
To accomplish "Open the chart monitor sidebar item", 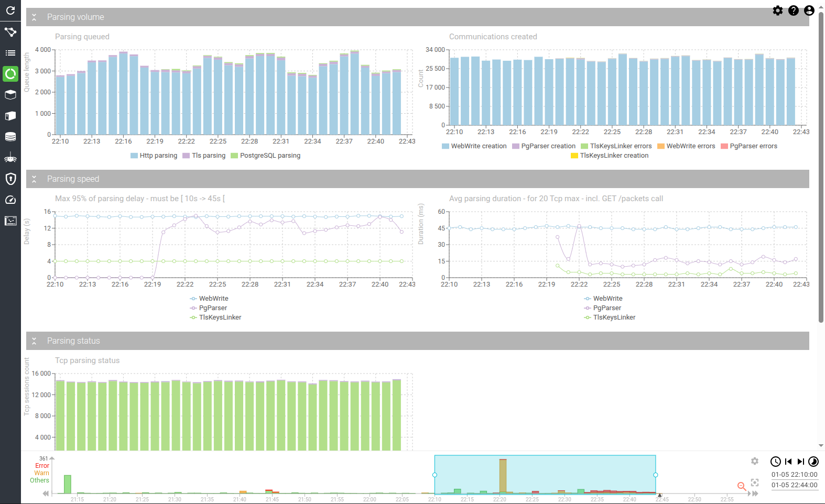I will 10,221.
